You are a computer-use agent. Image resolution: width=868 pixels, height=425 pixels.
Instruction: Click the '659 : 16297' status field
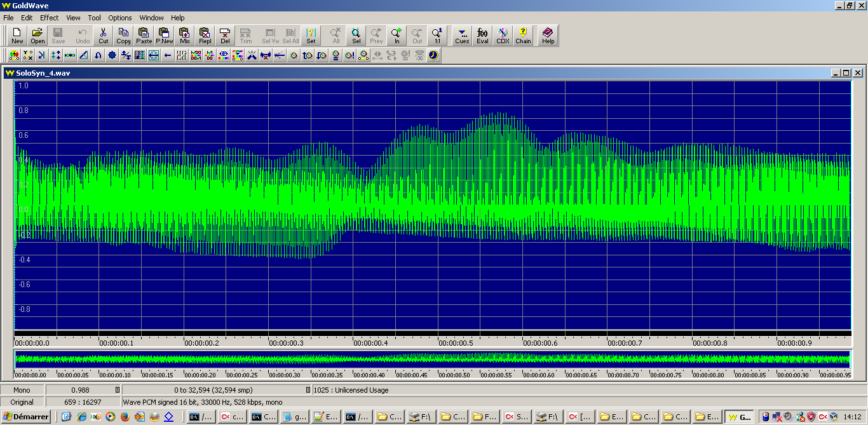coord(83,402)
